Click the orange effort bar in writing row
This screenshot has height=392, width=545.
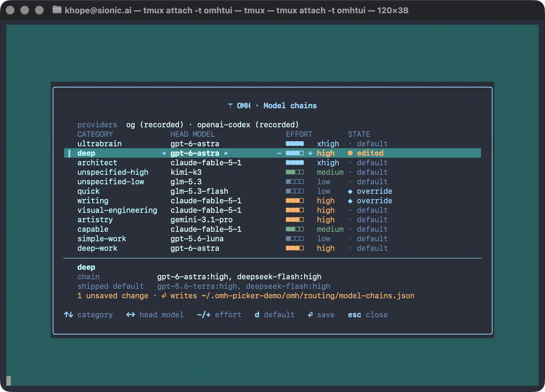click(x=295, y=201)
